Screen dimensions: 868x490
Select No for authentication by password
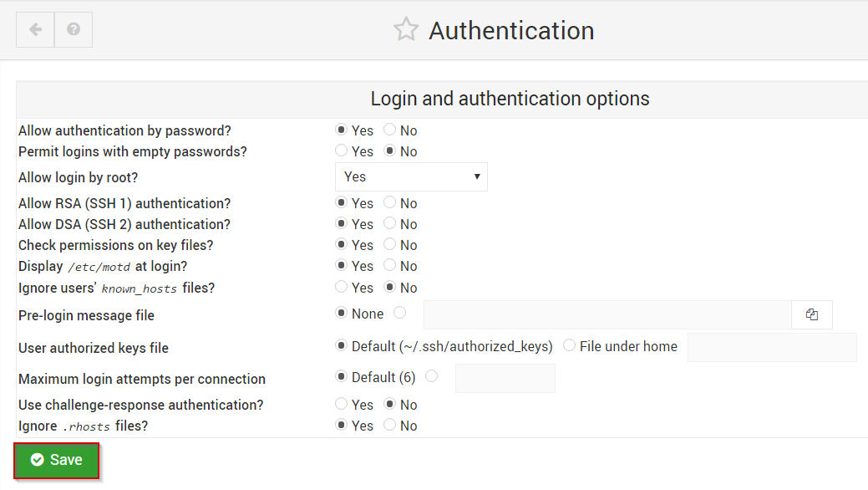(x=390, y=130)
